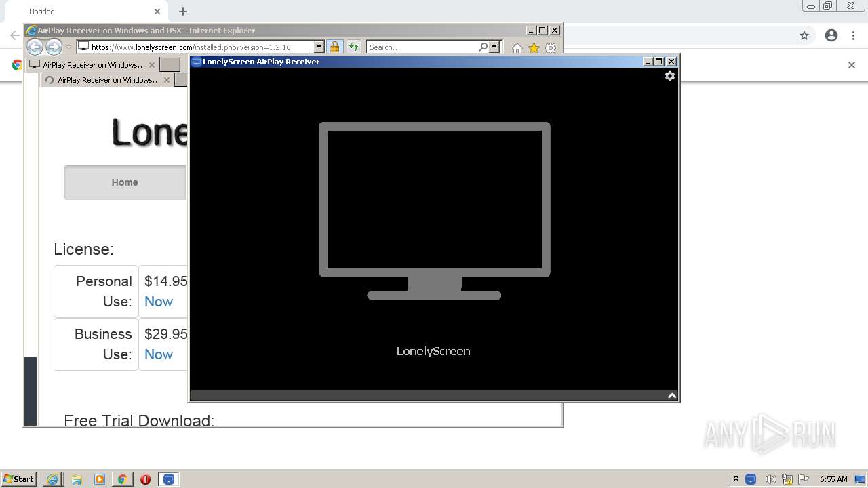Click the IE Home icon
Image resolution: width=868 pixels, height=488 pixels.
pyautogui.click(x=517, y=48)
